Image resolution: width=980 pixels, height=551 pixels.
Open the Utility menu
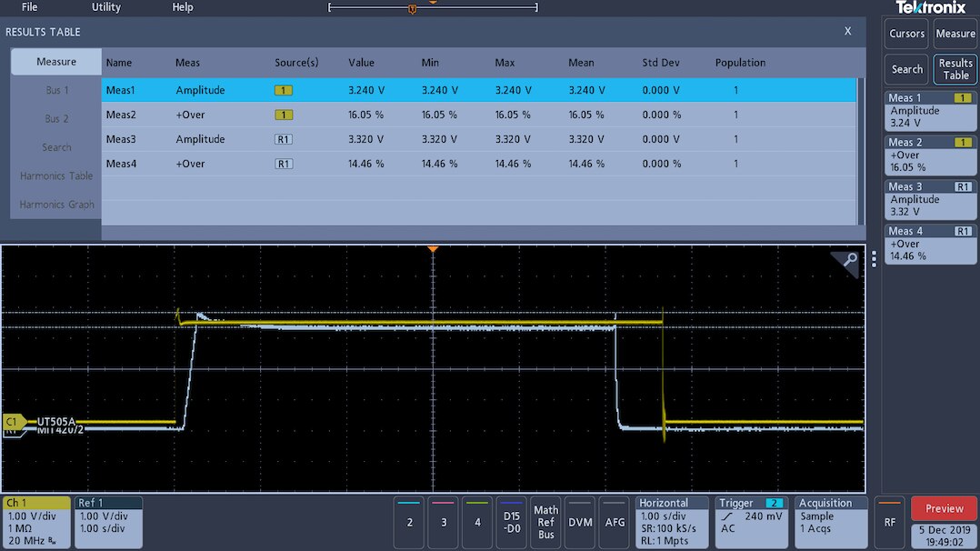(x=105, y=7)
